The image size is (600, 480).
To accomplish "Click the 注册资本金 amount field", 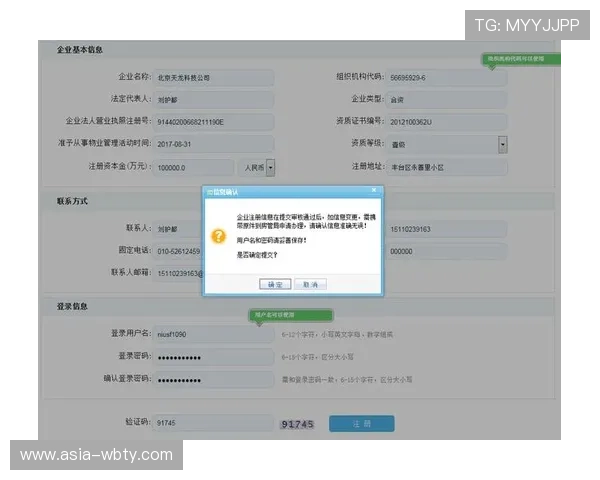I will (x=194, y=168).
